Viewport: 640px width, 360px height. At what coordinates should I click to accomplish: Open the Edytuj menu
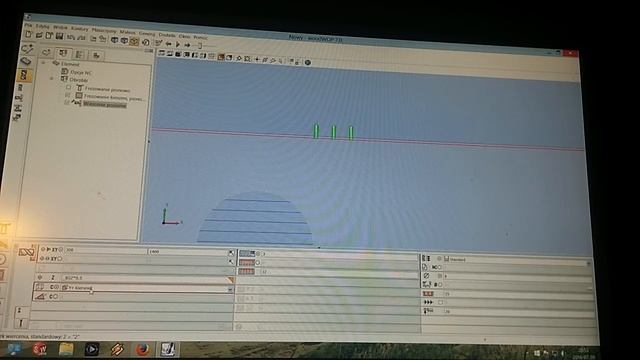[42, 27]
